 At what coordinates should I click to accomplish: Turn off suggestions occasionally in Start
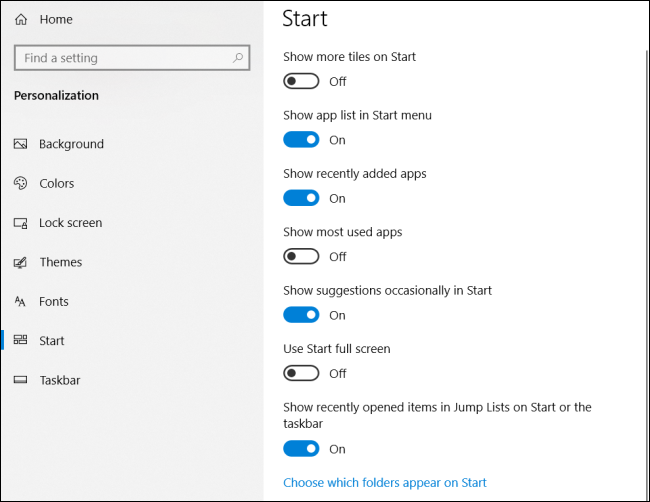[301, 315]
